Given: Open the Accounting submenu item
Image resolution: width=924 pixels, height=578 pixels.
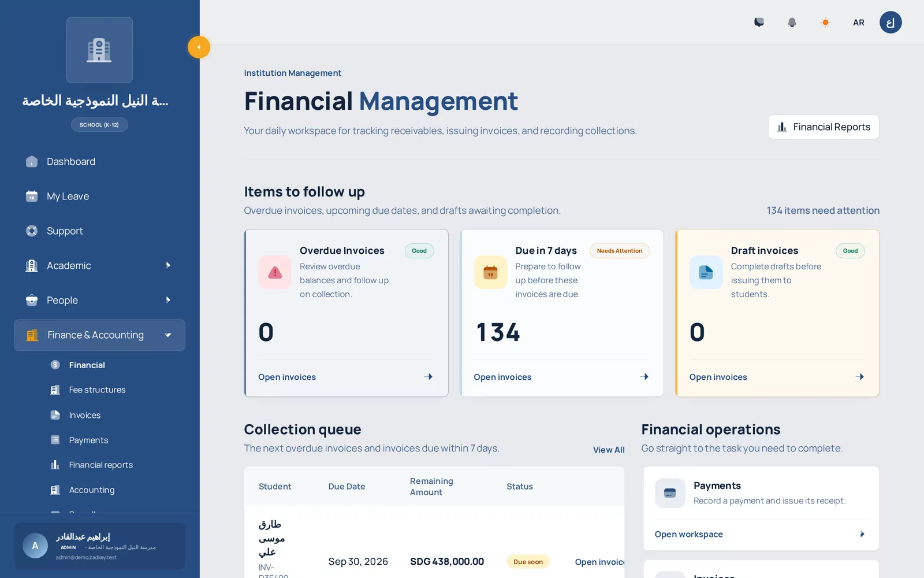Looking at the screenshot, I should (x=91, y=490).
